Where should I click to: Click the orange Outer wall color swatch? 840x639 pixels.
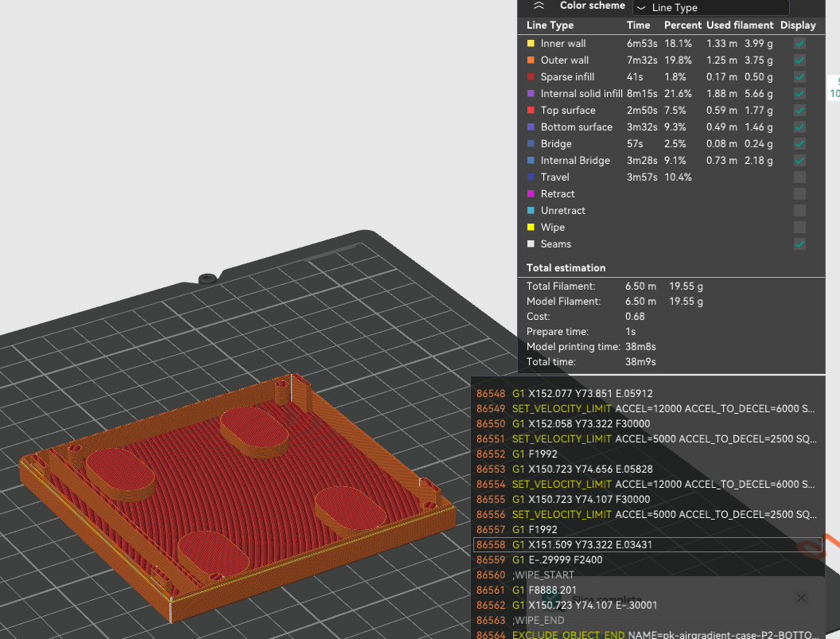click(x=531, y=60)
